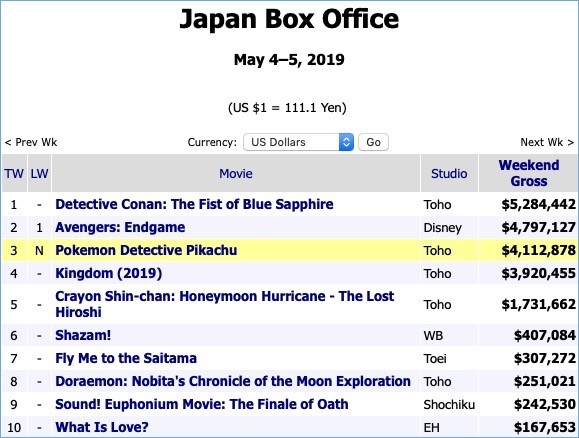Go to the Prev Wk page
The height and width of the screenshot is (438, 579).
[31, 142]
